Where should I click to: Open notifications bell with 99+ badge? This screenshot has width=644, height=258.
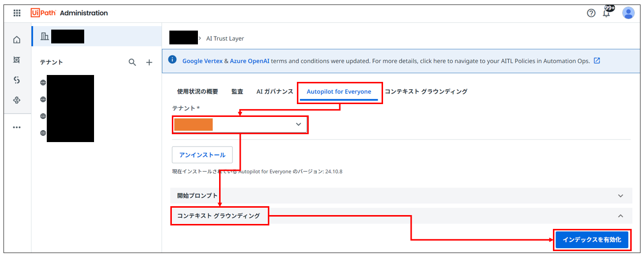tap(608, 12)
